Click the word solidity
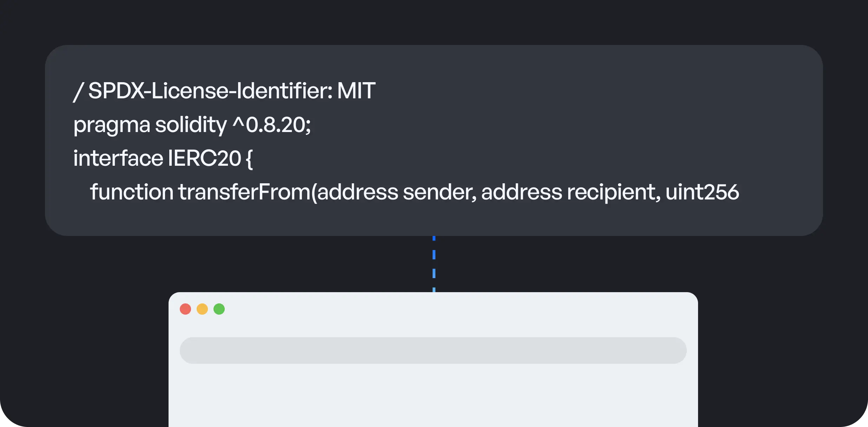 coord(191,125)
